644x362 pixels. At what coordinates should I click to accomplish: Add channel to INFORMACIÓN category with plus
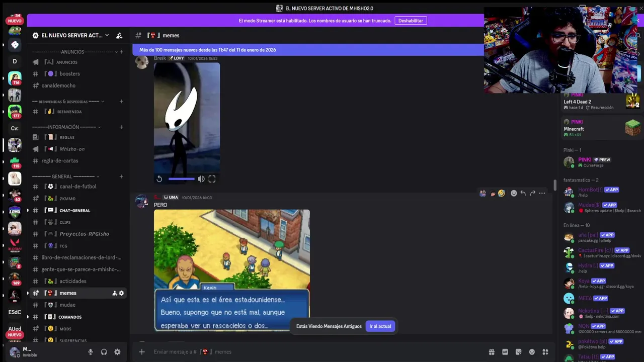[x=121, y=127]
